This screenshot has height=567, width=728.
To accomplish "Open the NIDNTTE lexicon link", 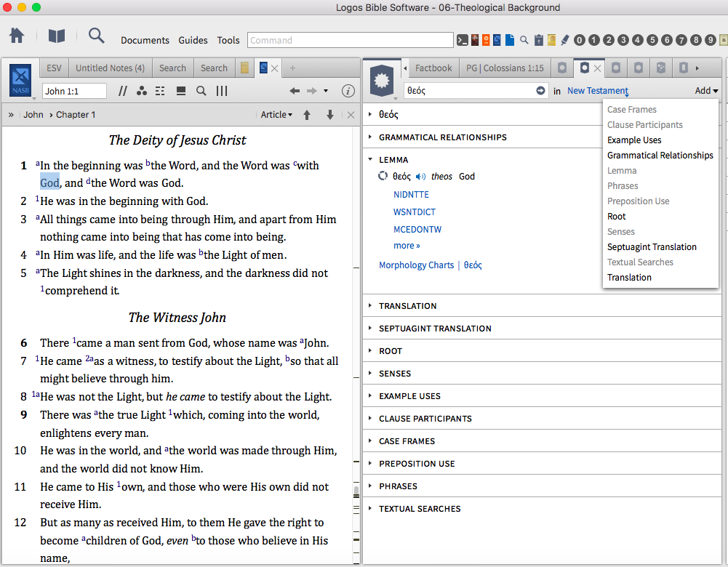I will [x=411, y=194].
